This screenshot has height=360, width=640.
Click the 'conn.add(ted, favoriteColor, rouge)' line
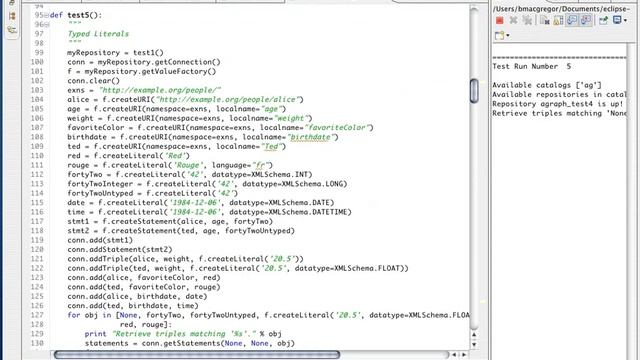(x=144, y=287)
